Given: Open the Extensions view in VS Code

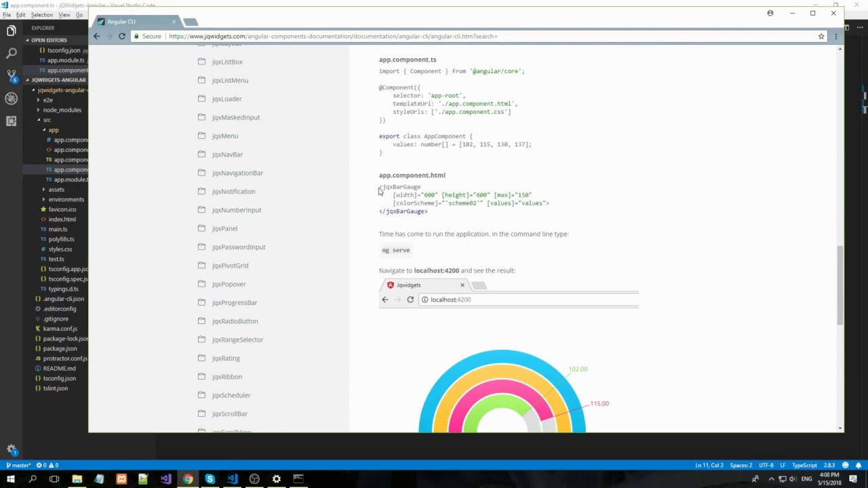Looking at the screenshot, I should (x=11, y=121).
